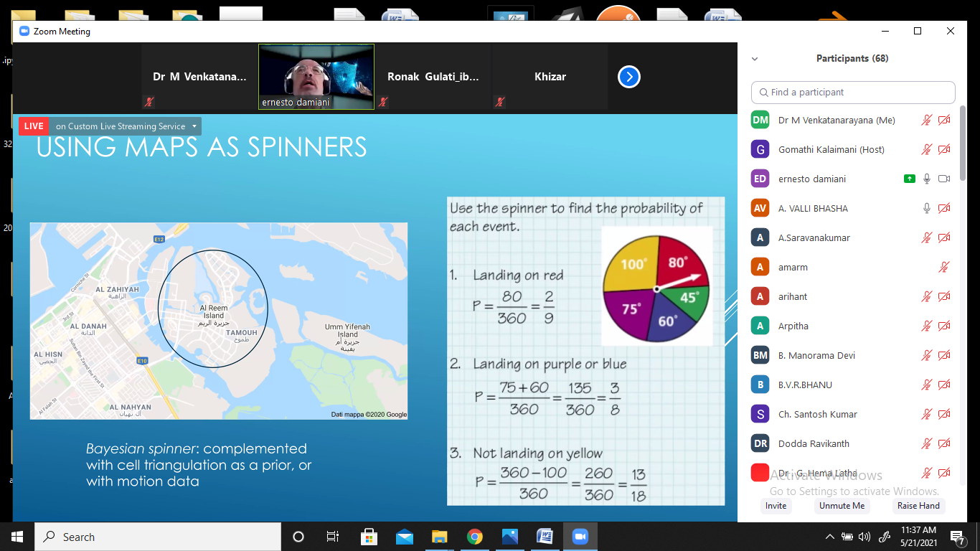980x551 pixels.
Task: Click the BM avatar of B. Manorama Devi
Action: click(x=760, y=356)
